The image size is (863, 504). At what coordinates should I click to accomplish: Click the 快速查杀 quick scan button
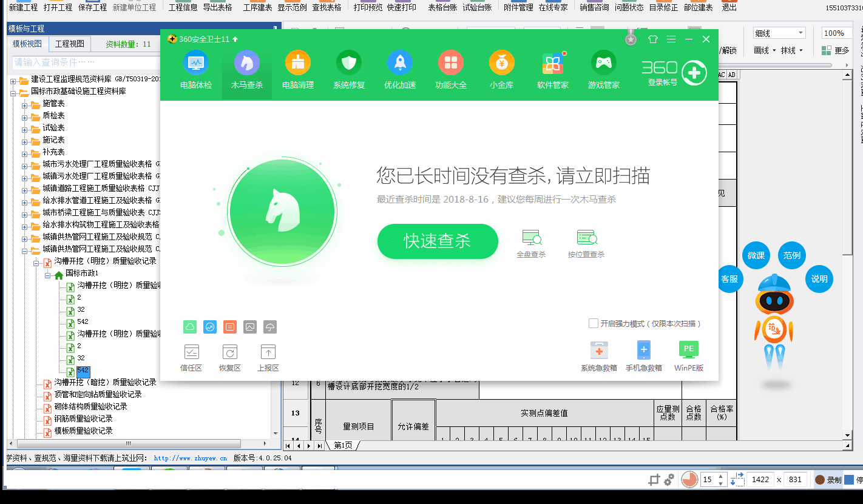438,241
